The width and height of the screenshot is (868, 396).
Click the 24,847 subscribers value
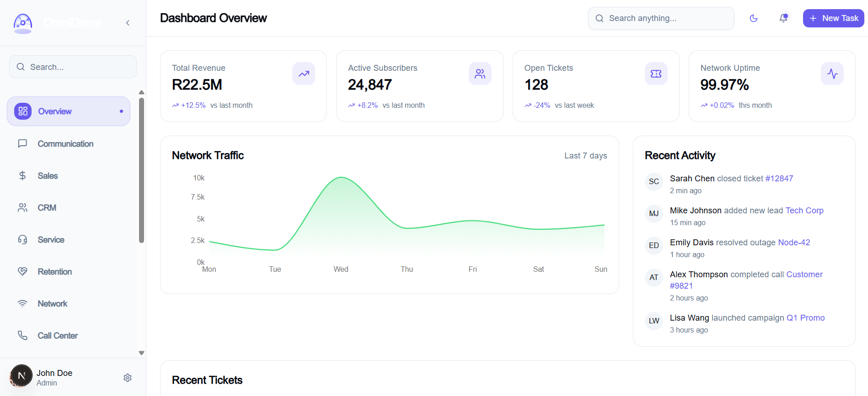point(370,85)
